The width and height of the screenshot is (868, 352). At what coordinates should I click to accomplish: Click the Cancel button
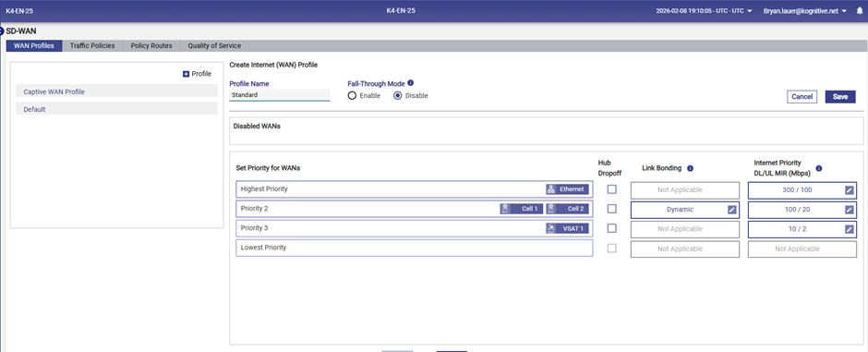click(802, 97)
